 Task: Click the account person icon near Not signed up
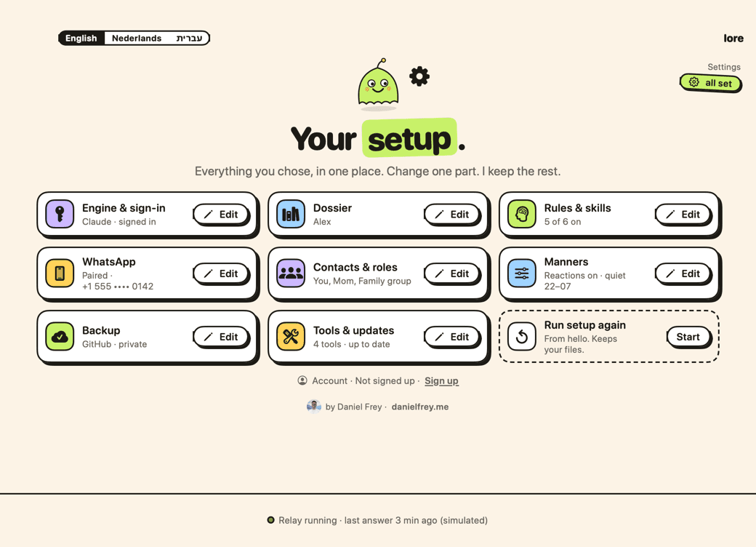(x=302, y=380)
